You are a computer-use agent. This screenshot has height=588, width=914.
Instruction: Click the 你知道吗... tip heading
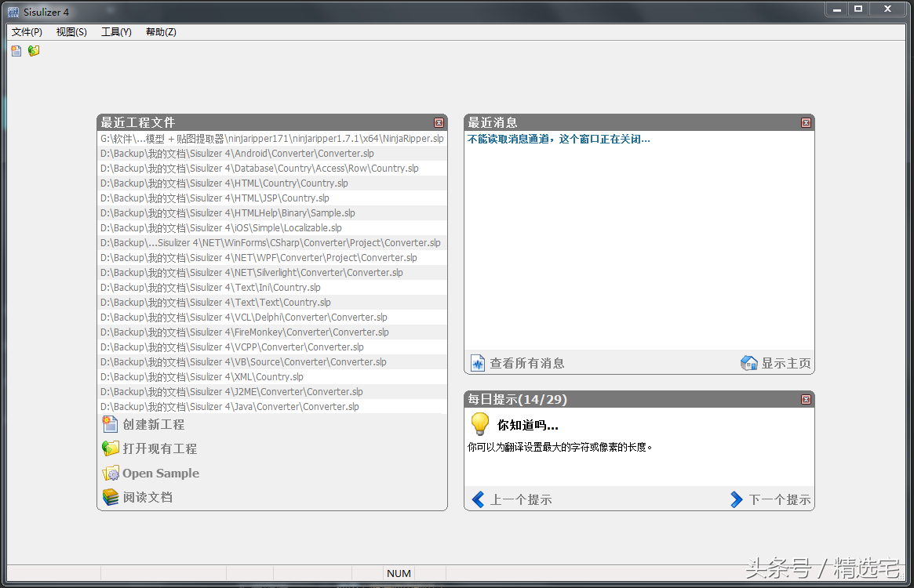(527, 425)
